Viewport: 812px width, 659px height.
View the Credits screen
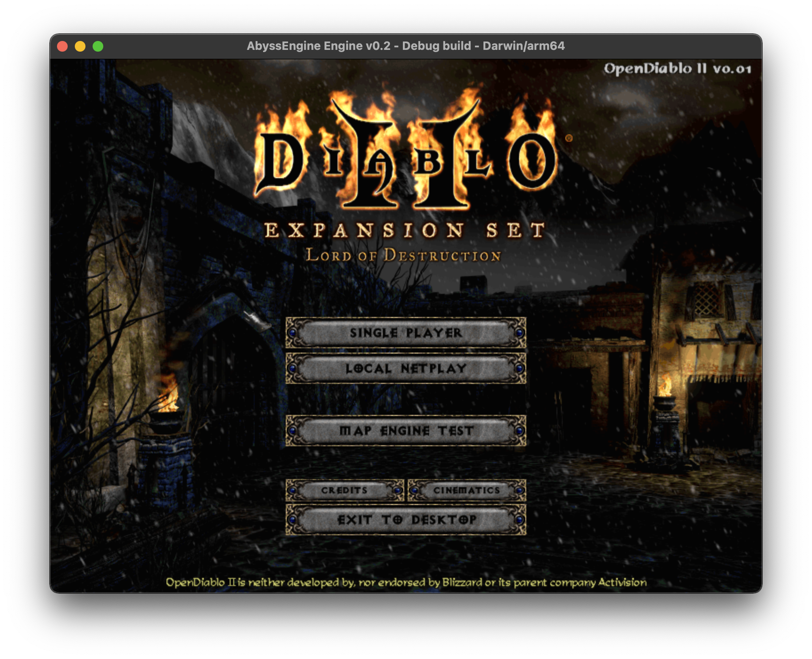(345, 490)
